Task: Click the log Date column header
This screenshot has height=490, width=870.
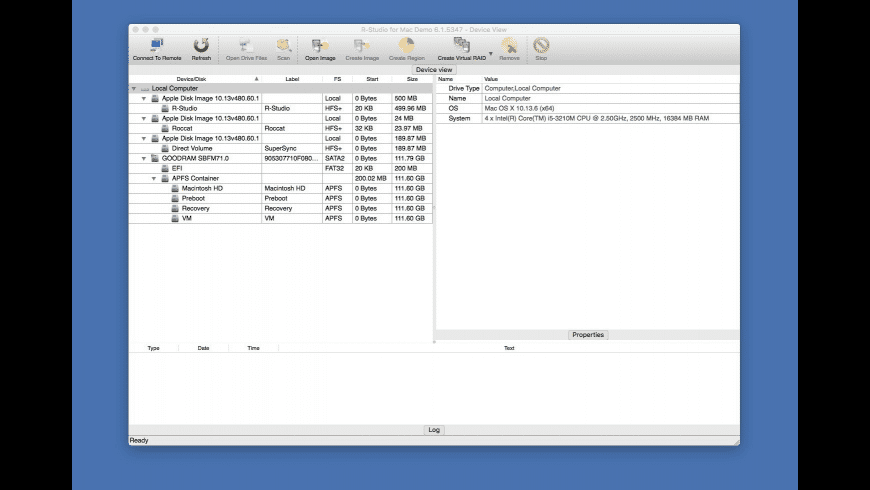Action: 204,348
